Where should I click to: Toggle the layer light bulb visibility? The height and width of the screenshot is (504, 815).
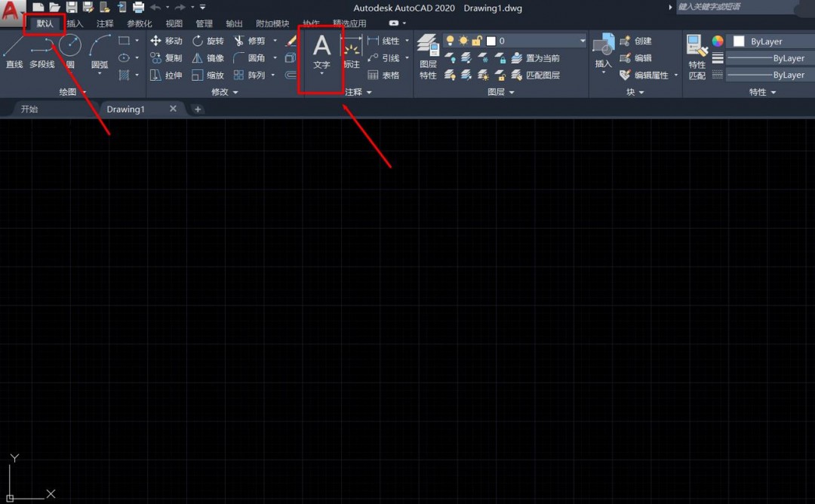pyautogui.click(x=450, y=40)
